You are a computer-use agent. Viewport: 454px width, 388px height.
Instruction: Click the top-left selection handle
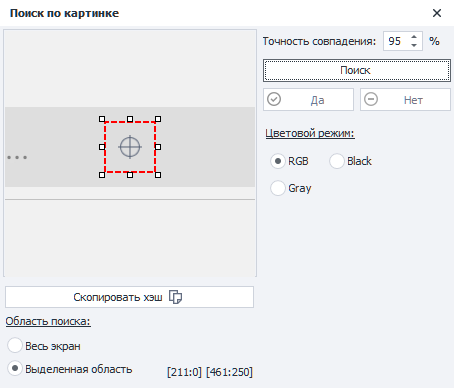(102, 119)
